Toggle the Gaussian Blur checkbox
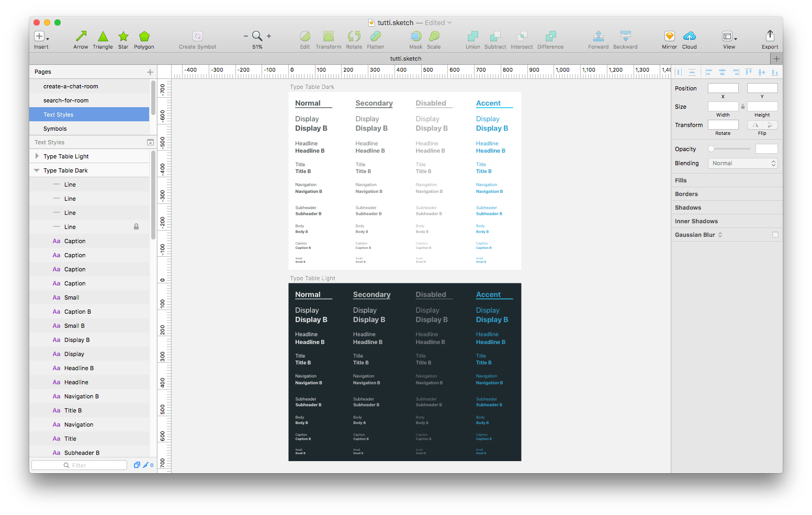The image size is (812, 515). 775,235
